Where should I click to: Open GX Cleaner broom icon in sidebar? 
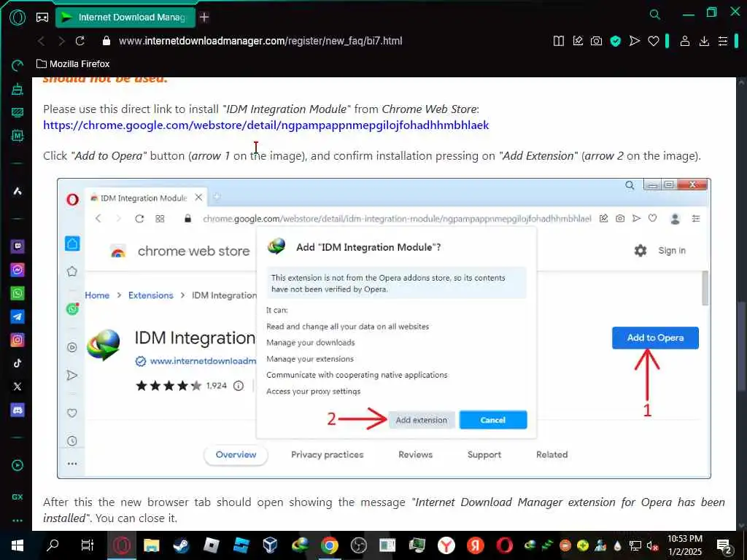point(18,89)
